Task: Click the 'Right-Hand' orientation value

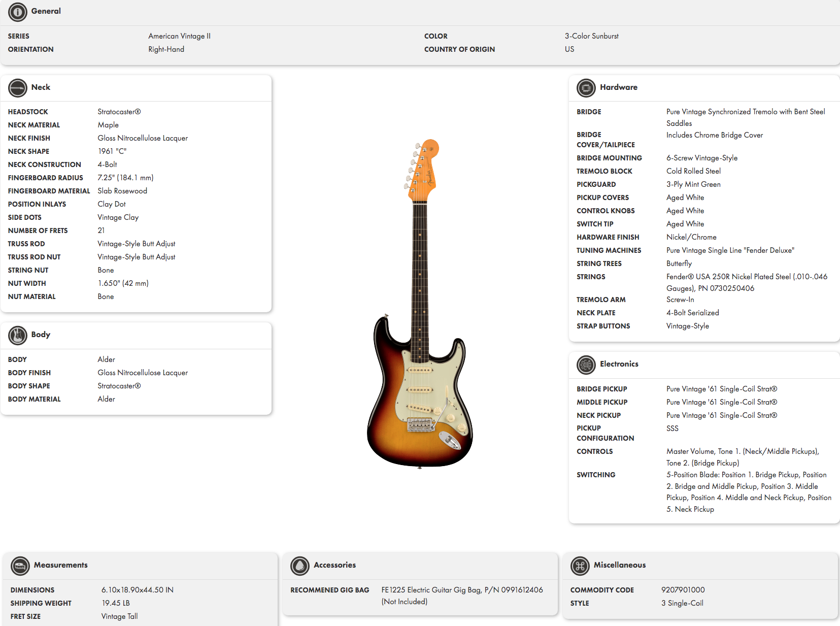Action: [x=166, y=49]
